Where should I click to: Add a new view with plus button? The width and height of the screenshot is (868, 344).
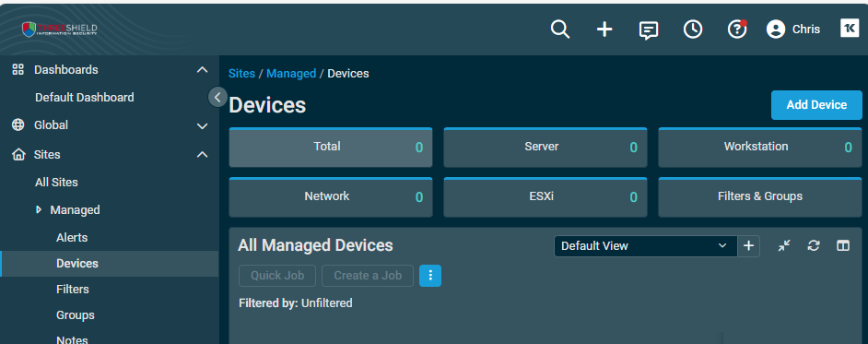click(x=748, y=246)
